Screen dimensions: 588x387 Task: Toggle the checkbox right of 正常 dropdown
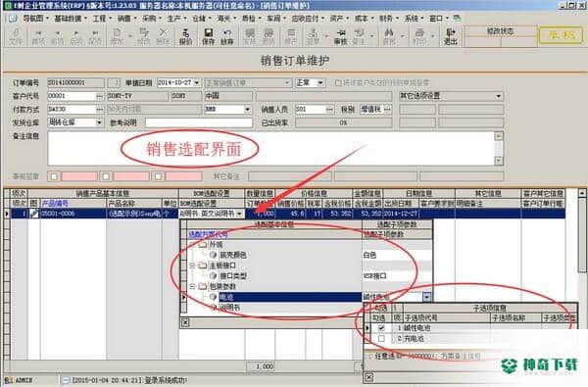338,83
